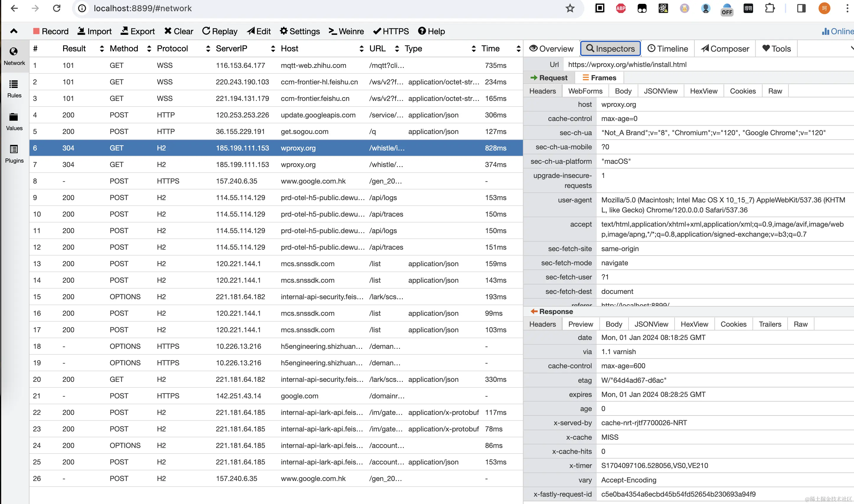
Task: Open the Weinre debug menu
Action: [346, 31]
